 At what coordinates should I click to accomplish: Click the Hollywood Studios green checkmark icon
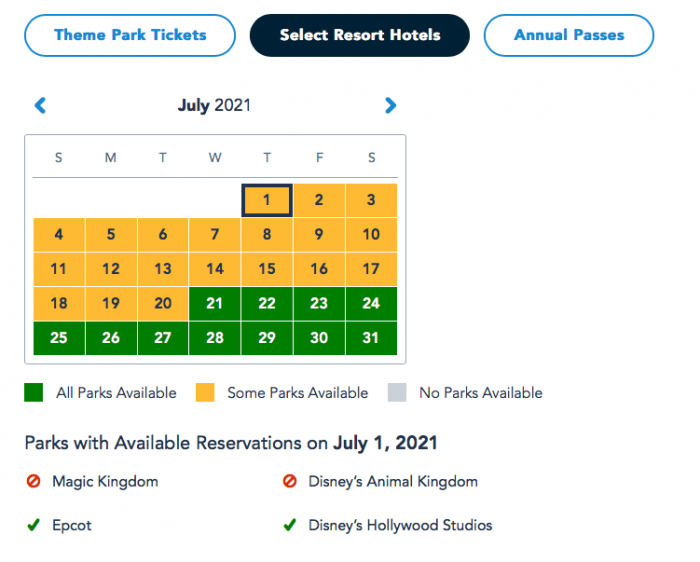point(290,525)
